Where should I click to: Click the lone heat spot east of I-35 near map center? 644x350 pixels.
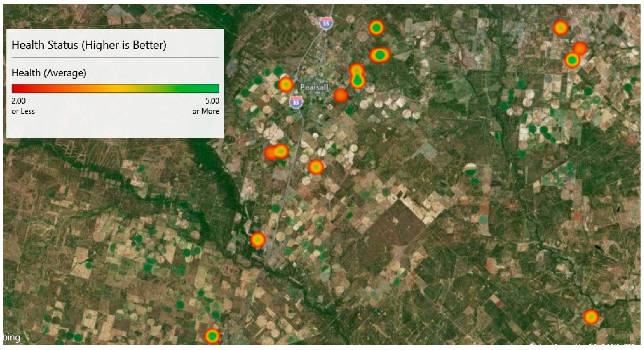point(316,167)
